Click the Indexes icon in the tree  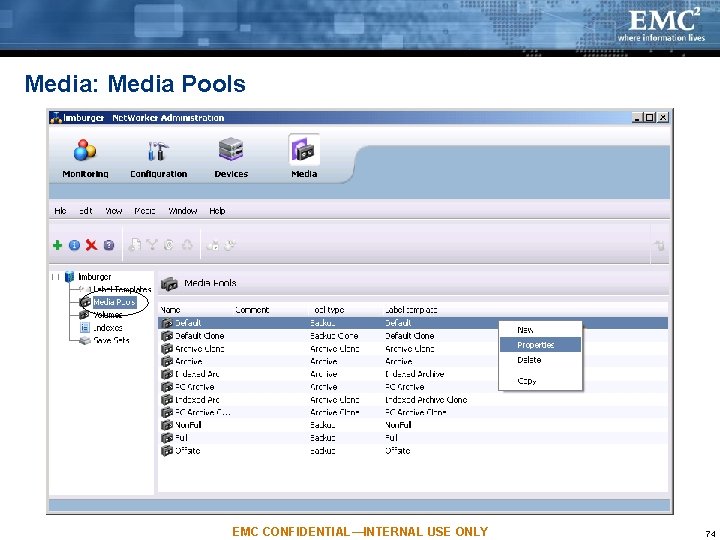84,327
